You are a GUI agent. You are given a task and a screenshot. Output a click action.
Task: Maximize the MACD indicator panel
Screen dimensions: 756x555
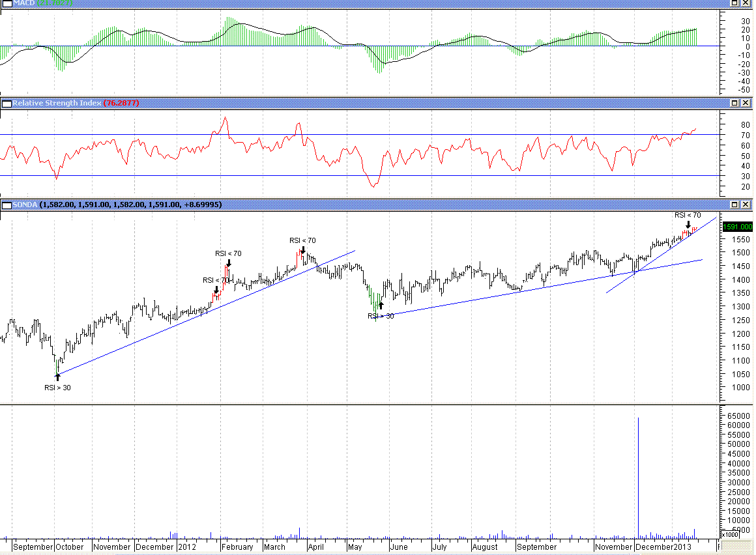tap(734, 3)
